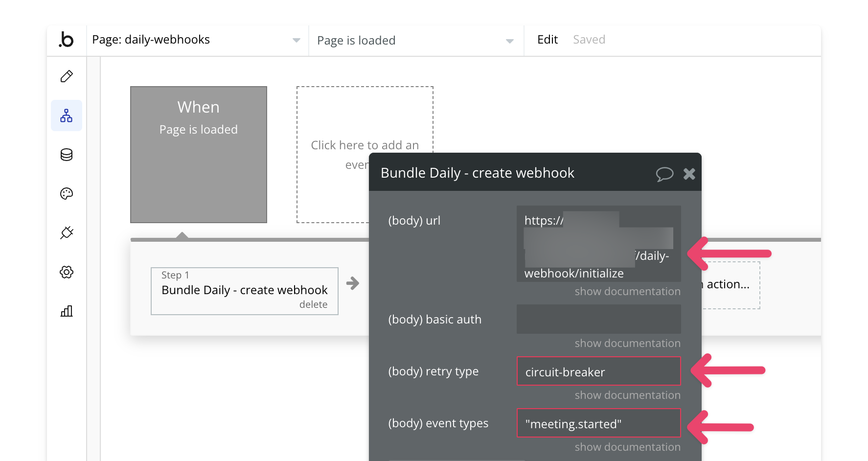868x461 pixels.
Task: Click the arrow after Step 1
Action: click(353, 283)
